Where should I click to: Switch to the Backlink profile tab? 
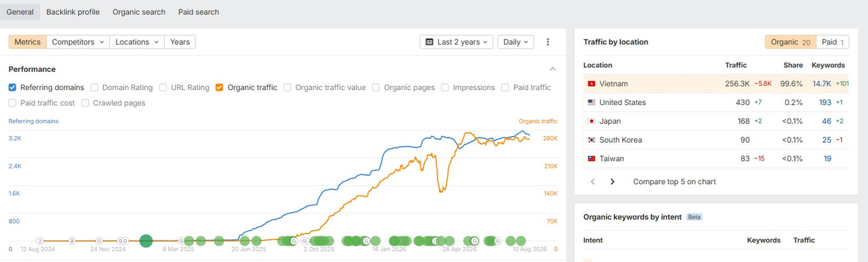click(73, 12)
